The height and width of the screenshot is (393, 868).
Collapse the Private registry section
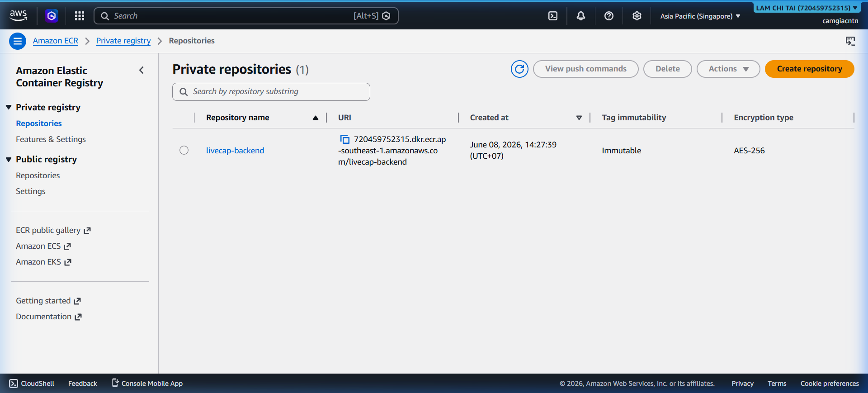click(x=9, y=107)
